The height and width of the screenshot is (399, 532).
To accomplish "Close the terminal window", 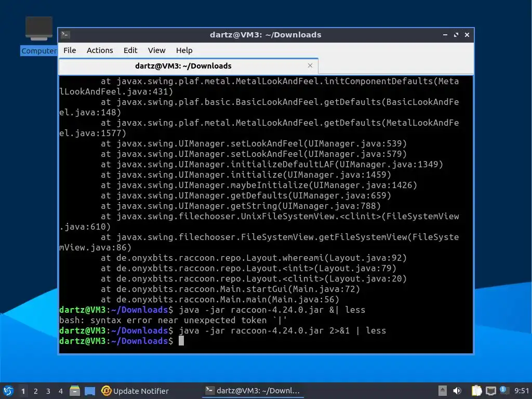I will (467, 35).
